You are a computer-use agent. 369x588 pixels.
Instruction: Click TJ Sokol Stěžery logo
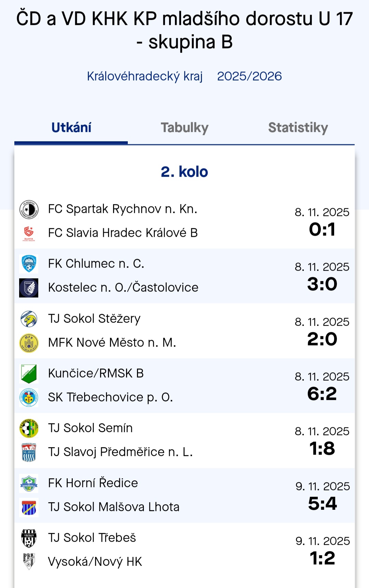(x=29, y=319)
